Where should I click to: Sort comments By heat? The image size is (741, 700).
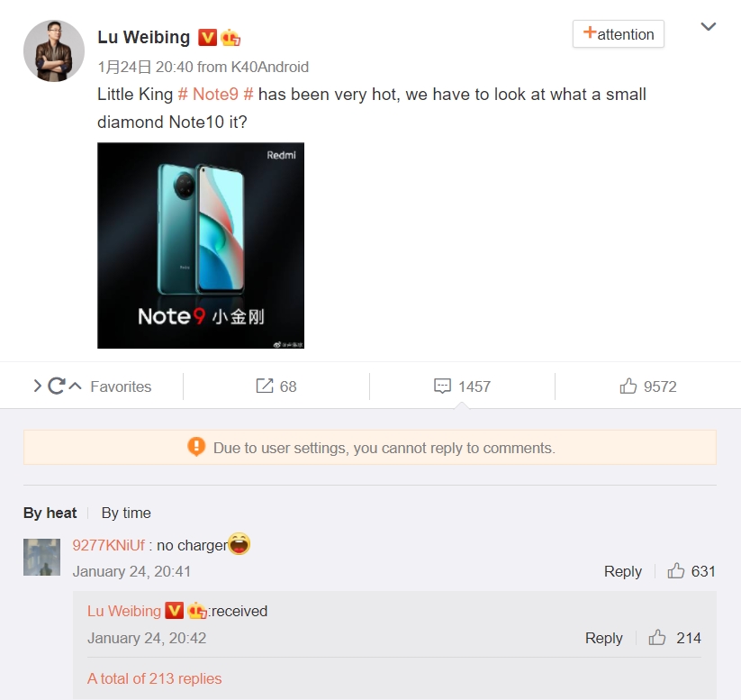(50, 513)
